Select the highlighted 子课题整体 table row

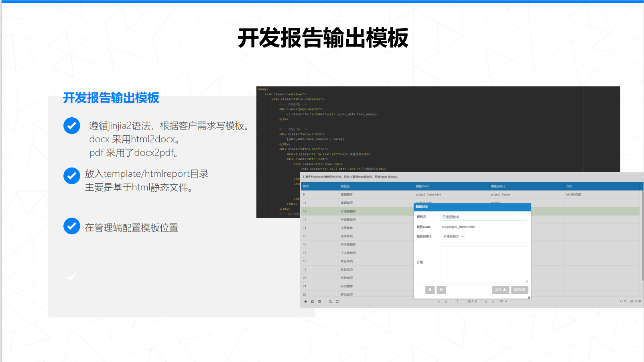361,211
